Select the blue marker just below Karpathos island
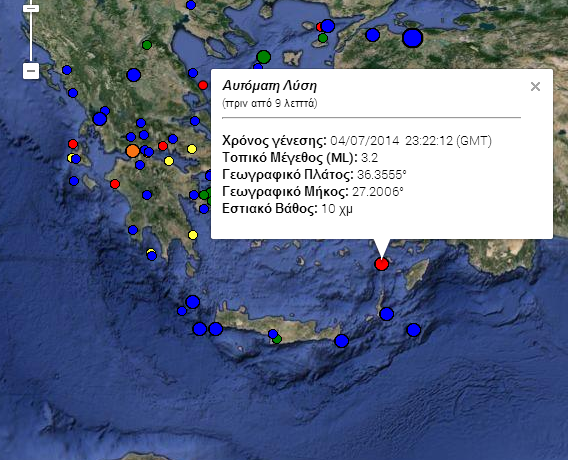This screenshot has width=568, height=460. pos(387,314)
